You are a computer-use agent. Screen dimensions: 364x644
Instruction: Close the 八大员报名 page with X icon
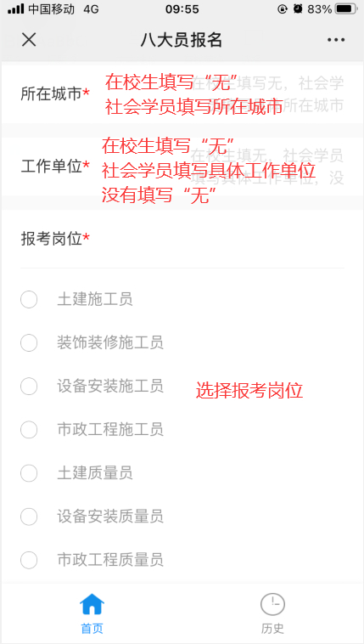click(x=29, y=40)
